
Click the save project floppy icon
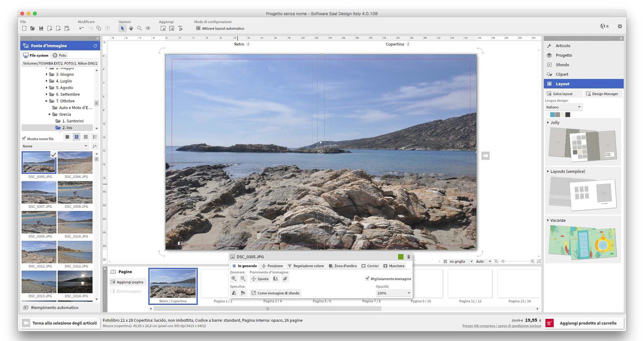(x=41, y=28)
